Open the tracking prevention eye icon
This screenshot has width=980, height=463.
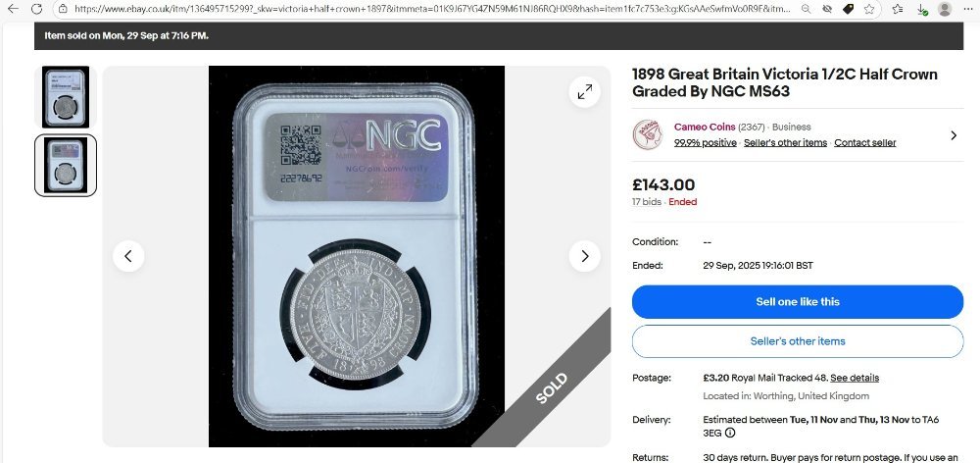click(x=827, y=9)
